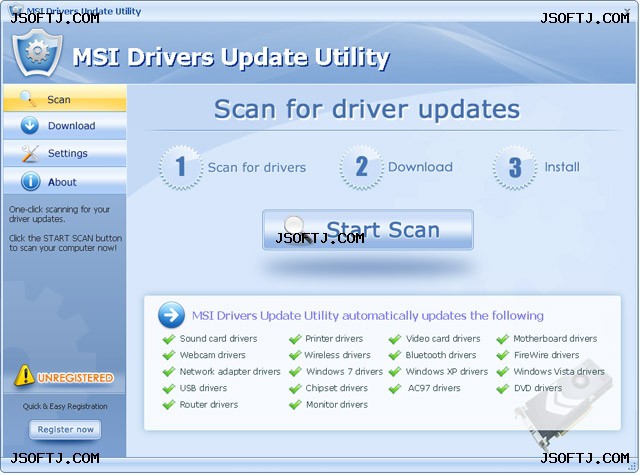Click the 'Sound card drivers' text
Viewport: 640px width, 475px height.
pos(218,339)
